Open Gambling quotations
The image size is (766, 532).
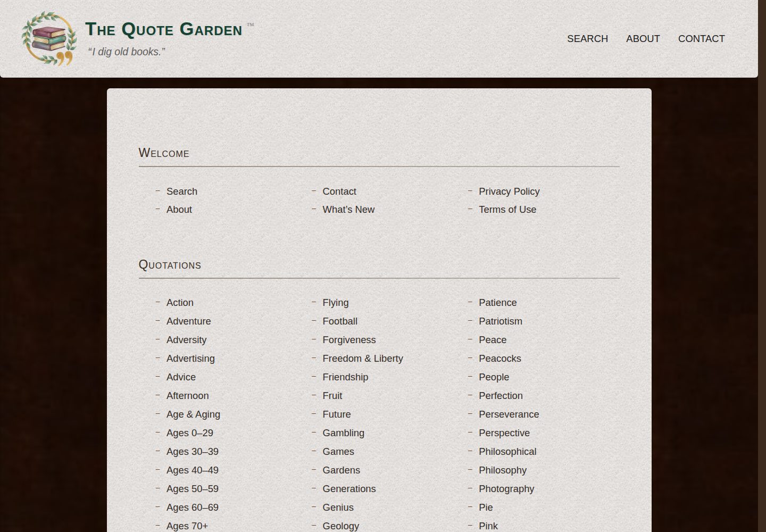pos(344,433)
